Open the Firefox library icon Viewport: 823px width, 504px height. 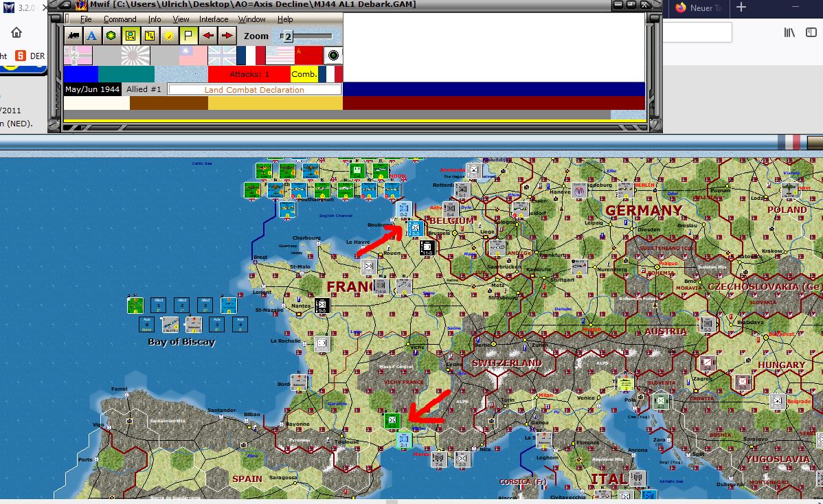click(x=789, y=32)
